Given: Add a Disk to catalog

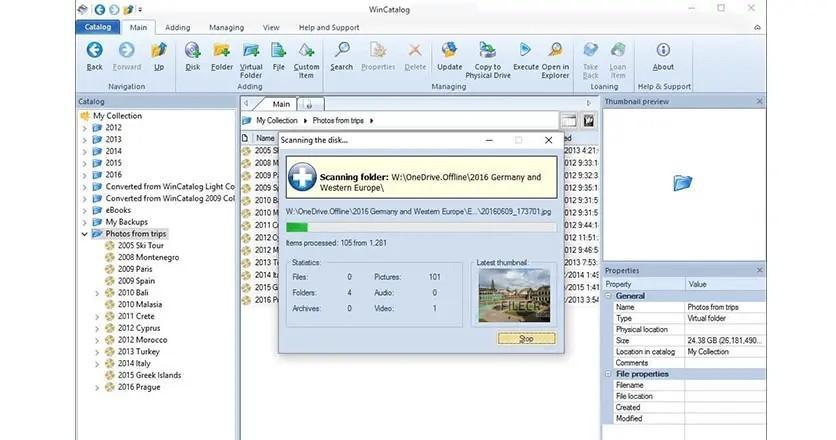Looking at the screenshot, I should (x=192, y=56).
